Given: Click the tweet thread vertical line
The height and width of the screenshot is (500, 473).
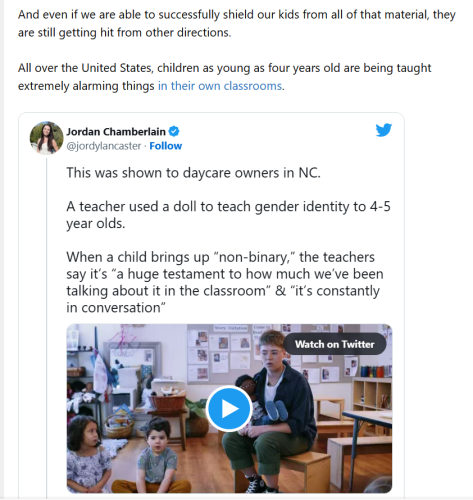Looking at the screenshot, I should (47, 327).
